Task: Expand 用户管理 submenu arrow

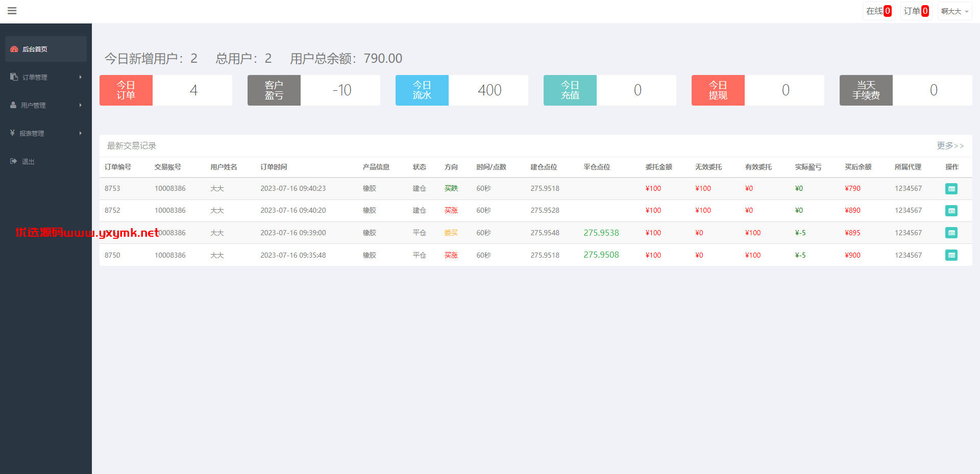Action: tap(81, 105)
